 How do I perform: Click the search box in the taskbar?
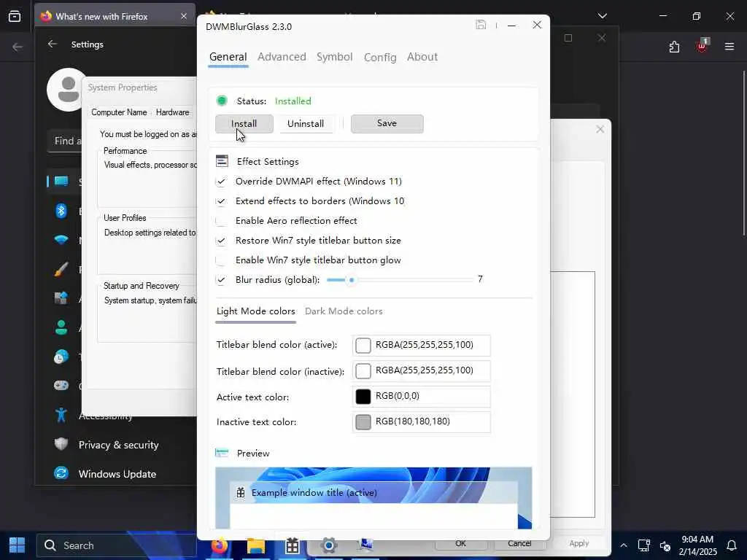(117, 545)
